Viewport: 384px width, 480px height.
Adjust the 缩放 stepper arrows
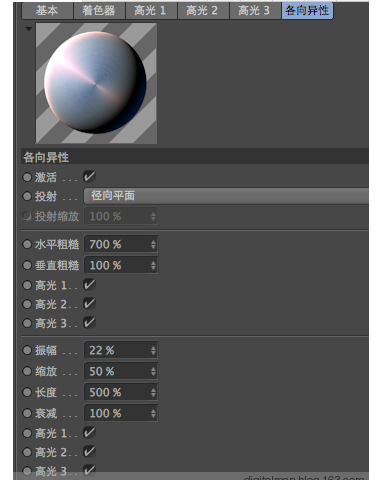tap(153, 371)
